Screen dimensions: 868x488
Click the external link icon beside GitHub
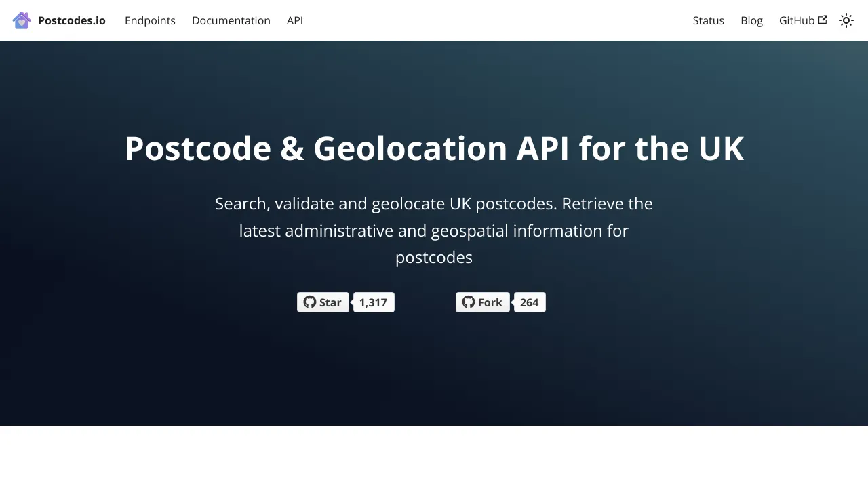[823, 20]
